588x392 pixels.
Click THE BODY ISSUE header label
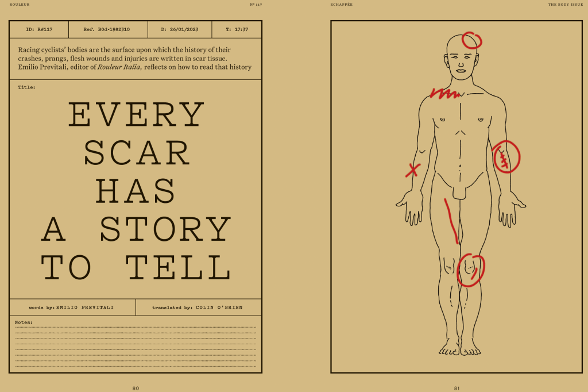tap(565, 4)
